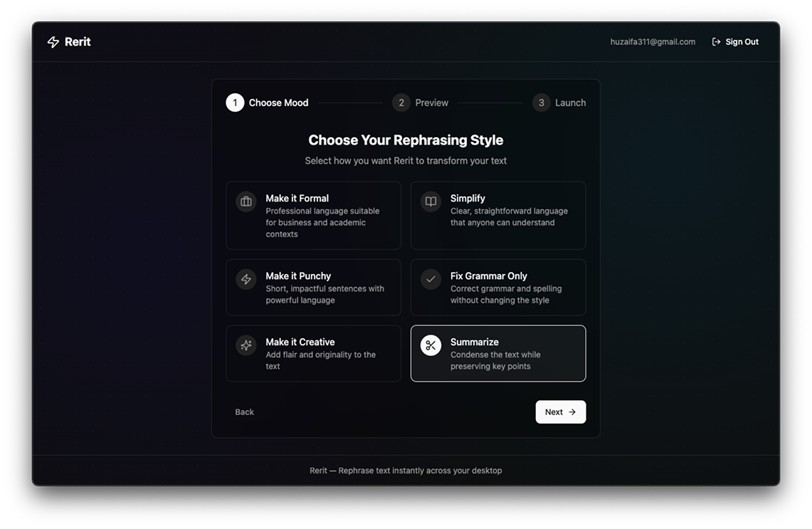Jump to step 2 circle Preview
This screenshot has width=812, height=529.
[x=401, y=103]
